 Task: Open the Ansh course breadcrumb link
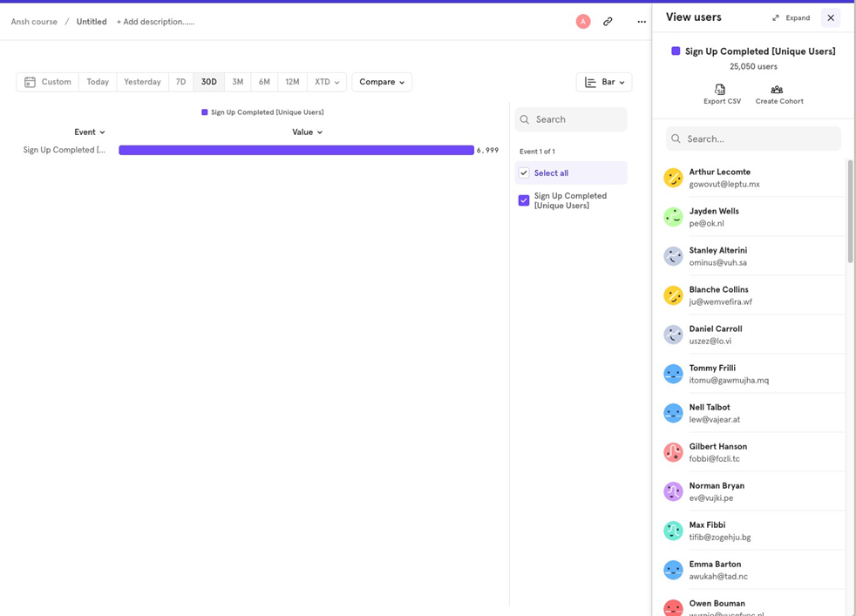point(33,21)
